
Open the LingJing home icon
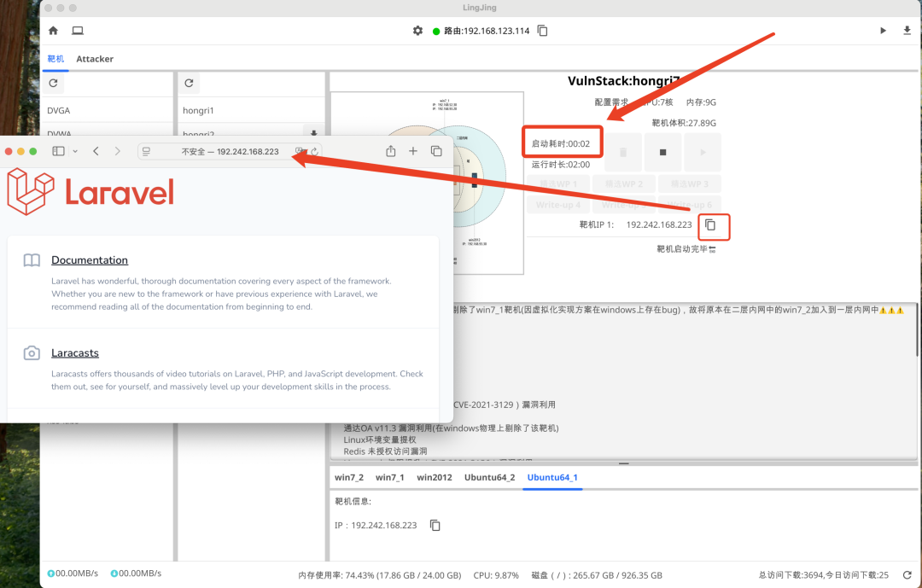pos(53,31)
